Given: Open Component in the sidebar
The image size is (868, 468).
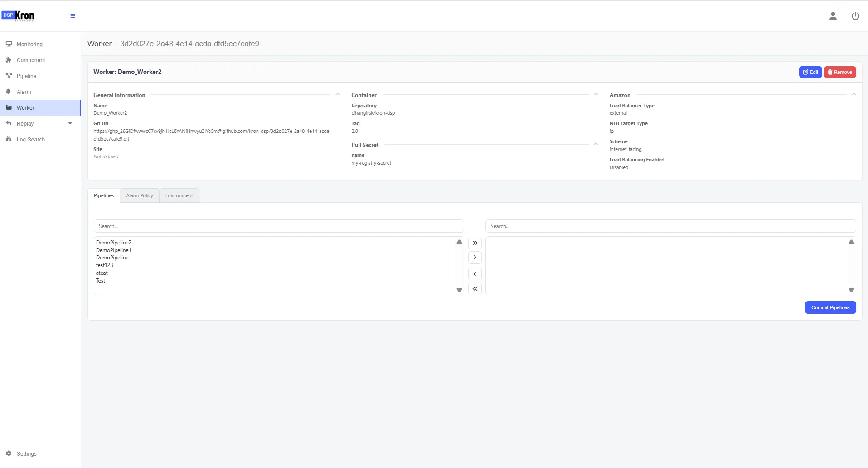Looking at the screenshot, I should [x=40, y=60].
